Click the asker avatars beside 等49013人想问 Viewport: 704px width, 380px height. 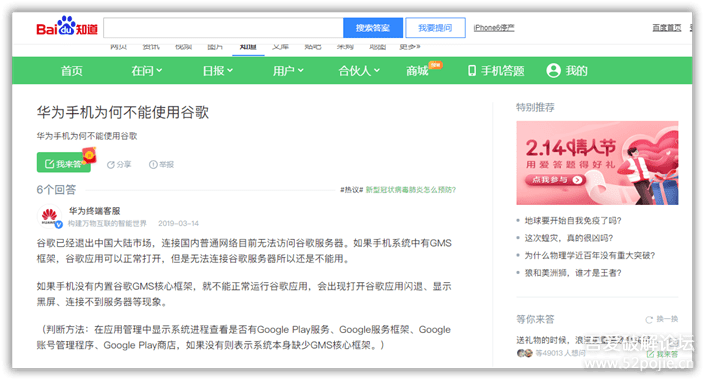click(x=524, y=353)
